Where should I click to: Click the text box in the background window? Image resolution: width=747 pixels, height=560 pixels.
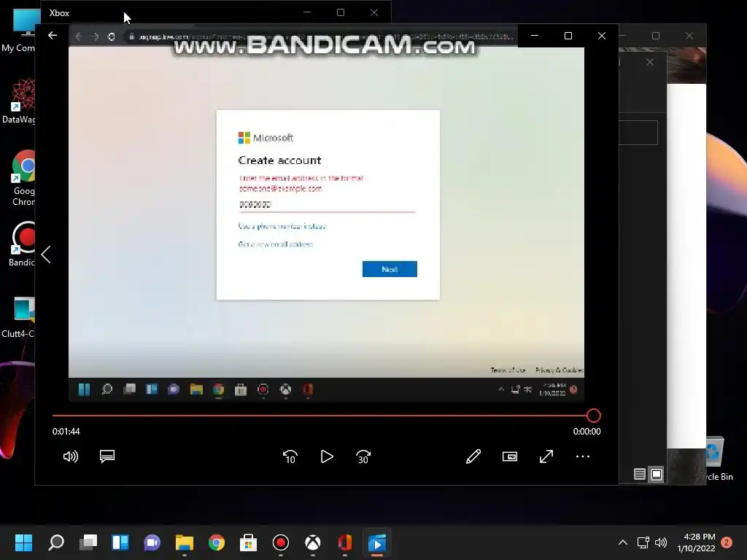tap(638, 133)
